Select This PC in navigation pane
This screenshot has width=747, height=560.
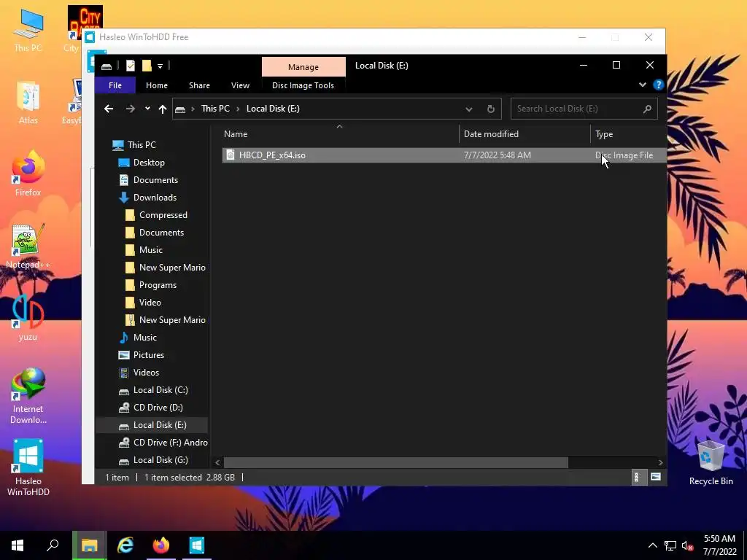pos(142,145)
